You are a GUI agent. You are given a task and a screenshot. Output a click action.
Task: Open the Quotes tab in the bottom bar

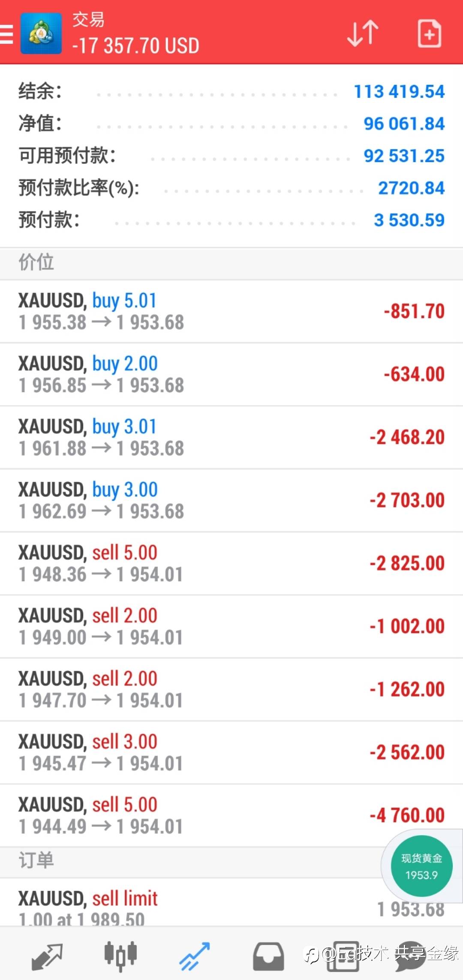[x=47, y=956]
